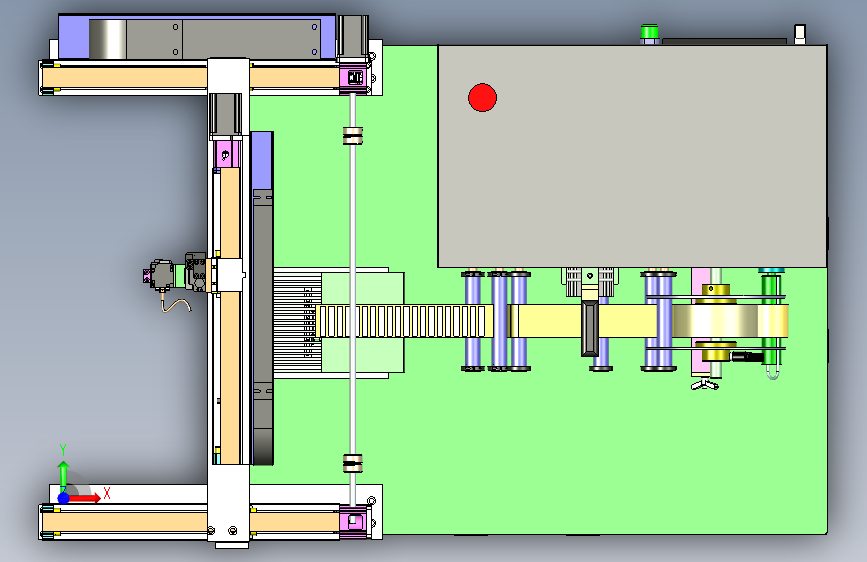Click the red X axis arrow
Viewport: 867px width, 562px height.
[85, 498]
